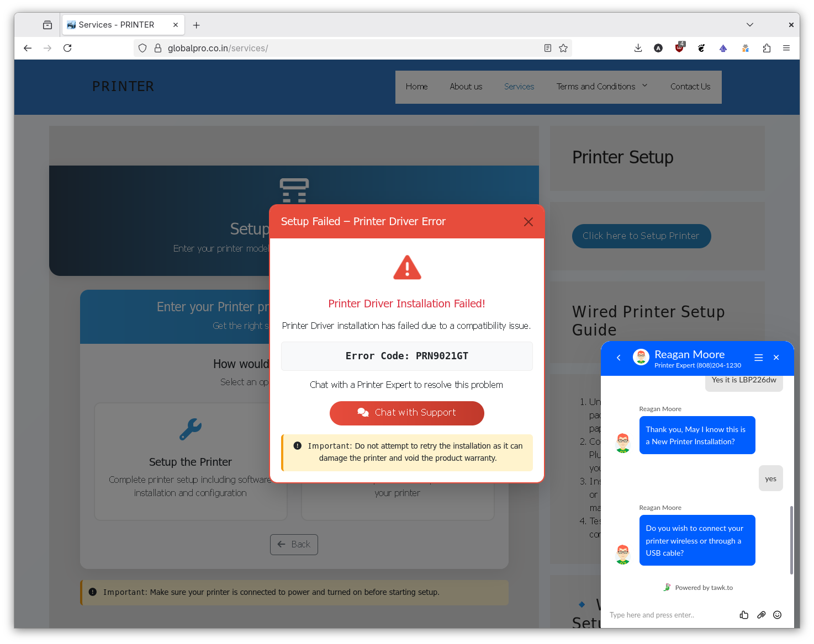Screen dimensions: 814x644
Task: Click the thumbs up rating icon in chat
Action: 744,615
